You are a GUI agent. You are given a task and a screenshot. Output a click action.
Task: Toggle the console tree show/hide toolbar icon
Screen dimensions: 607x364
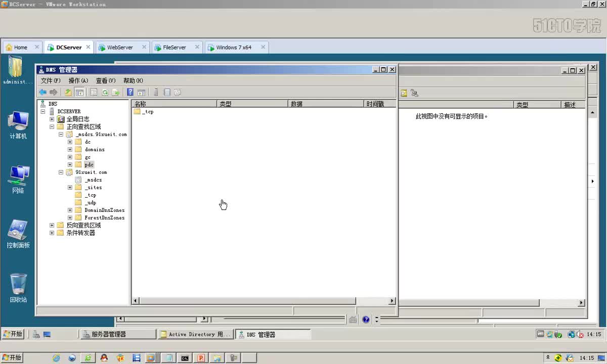coord(79,93)
